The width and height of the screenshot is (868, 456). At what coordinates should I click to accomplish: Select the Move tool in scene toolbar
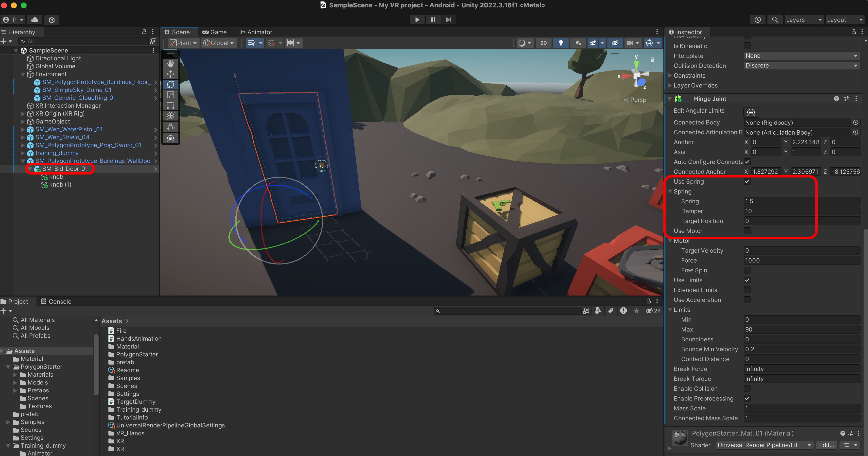pyautogui.click(x=171, y=74)
